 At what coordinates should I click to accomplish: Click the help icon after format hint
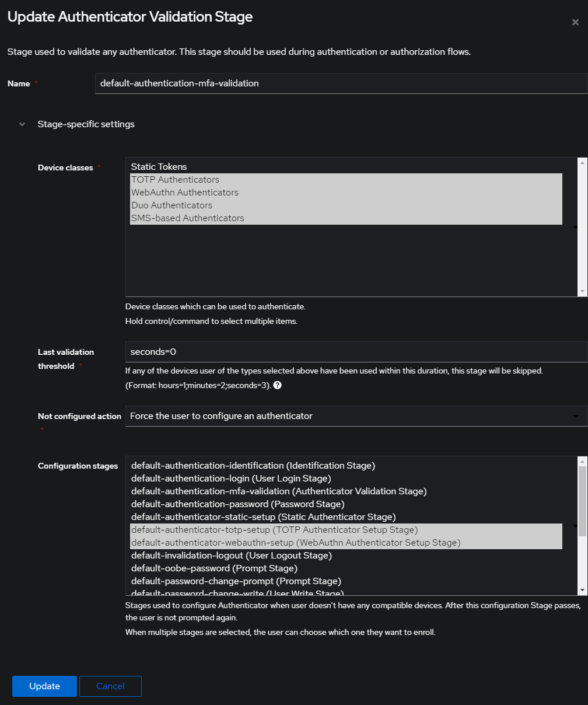pos(278,386)
